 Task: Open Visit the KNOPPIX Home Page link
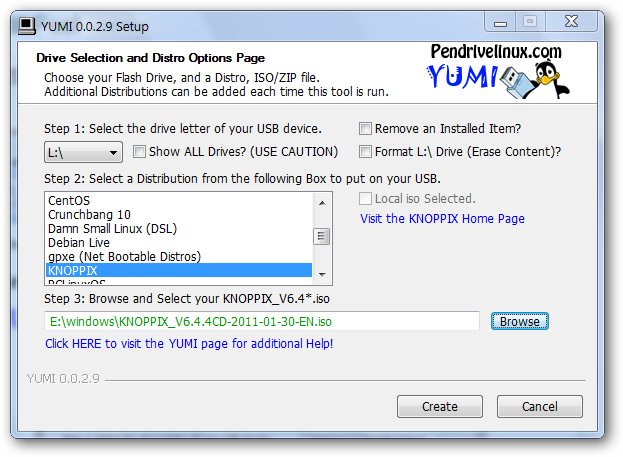tap(442, 219)
